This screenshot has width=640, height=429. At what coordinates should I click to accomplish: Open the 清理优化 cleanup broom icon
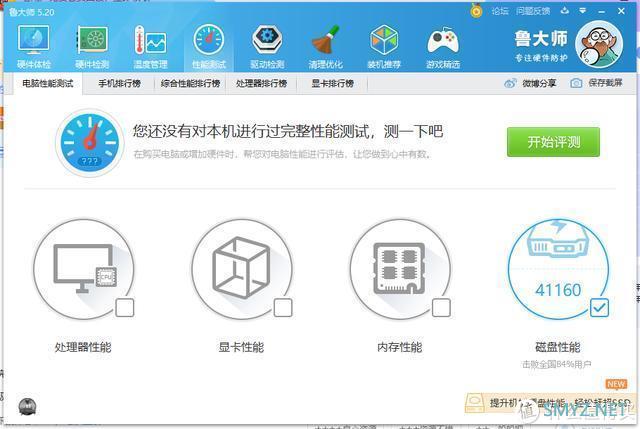tap(326, 40)
